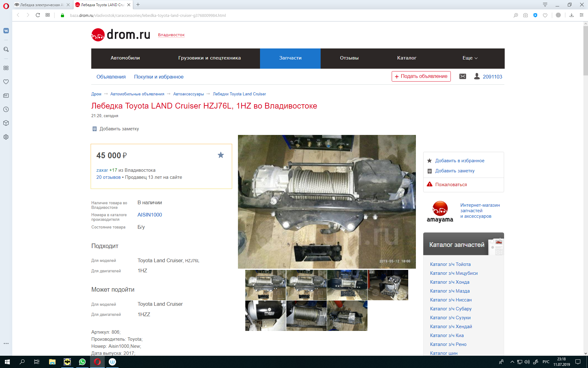Open Лебедки Toyota Land Cruiser breadcrumb
Image resolution: width=588 pixels, height=368 pixels.
[239, 94]
